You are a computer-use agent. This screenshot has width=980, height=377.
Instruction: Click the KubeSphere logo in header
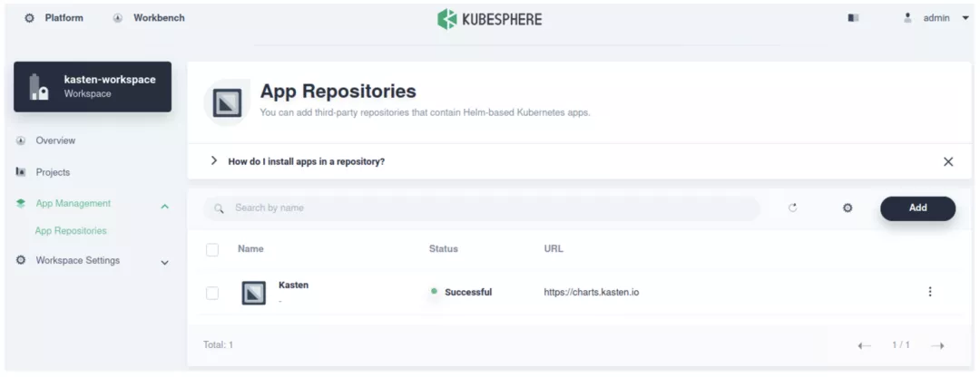[489, 18]
